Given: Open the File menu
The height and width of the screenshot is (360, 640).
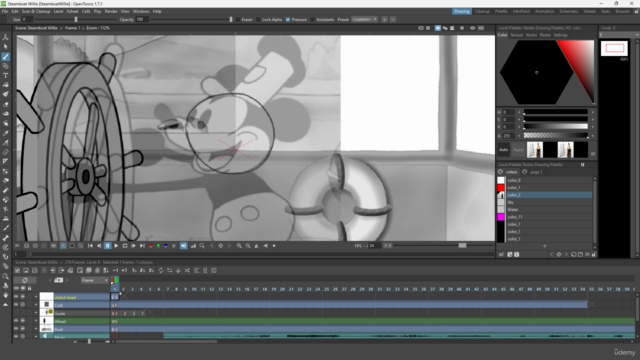Looking at the screenshot, I should 5,11.
